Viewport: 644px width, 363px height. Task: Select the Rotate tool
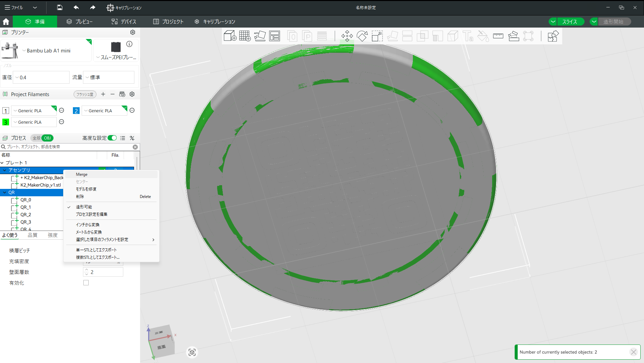click(x=362, y=36)
